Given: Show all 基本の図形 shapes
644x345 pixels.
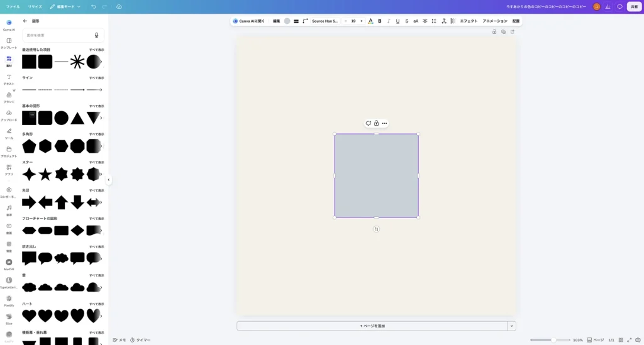Looking at the screenshot, I should [96, 106].
